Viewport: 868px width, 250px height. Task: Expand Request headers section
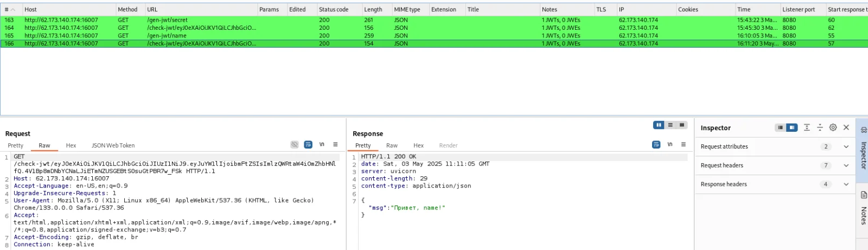point(846,165)
